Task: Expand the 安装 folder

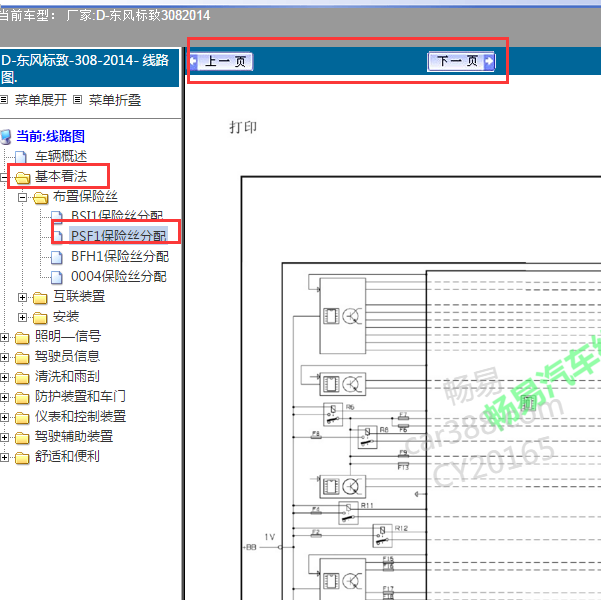Action: tap(23, 317)
